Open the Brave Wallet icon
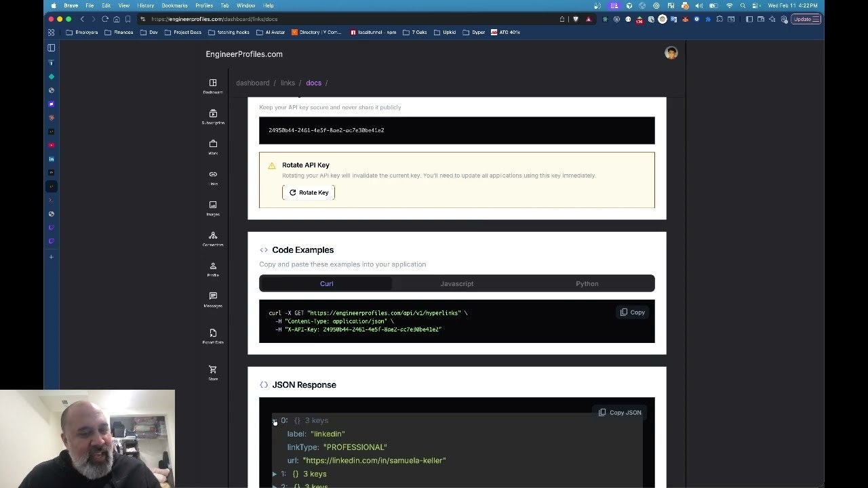 (x=761, y=19)
